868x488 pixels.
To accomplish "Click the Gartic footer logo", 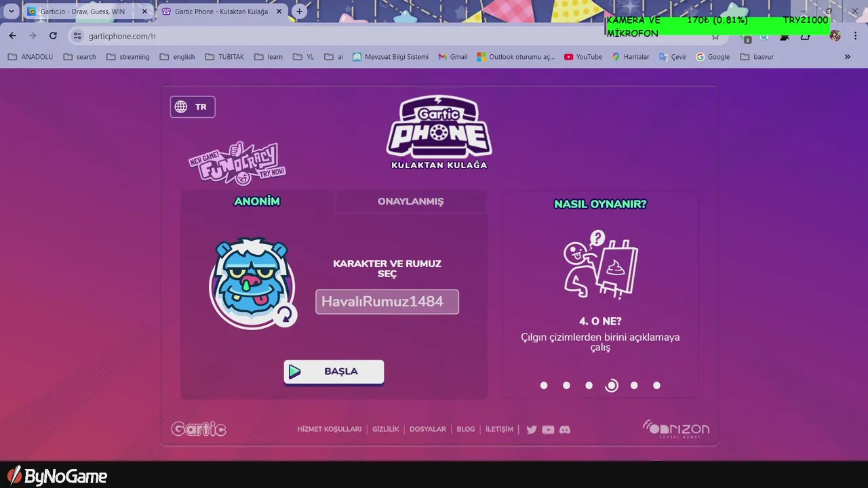I will (x=199, y=429).
